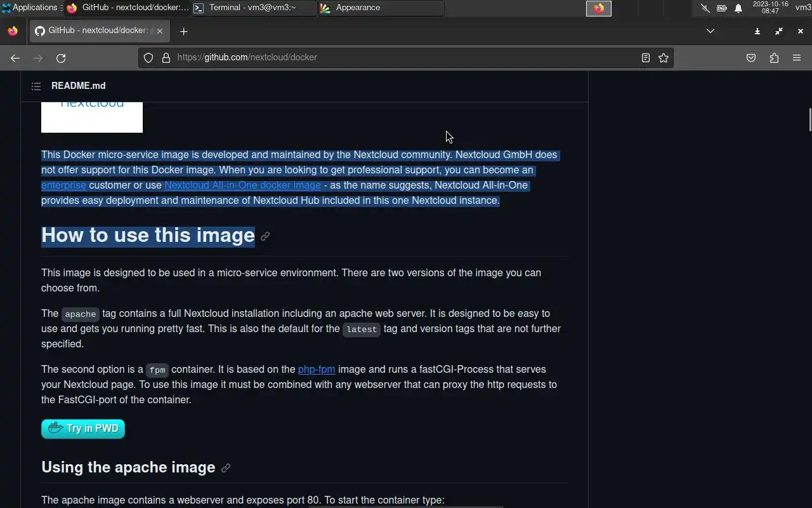Go back to previous page
This screenshot has width=812, height=508.
(15, 58)
